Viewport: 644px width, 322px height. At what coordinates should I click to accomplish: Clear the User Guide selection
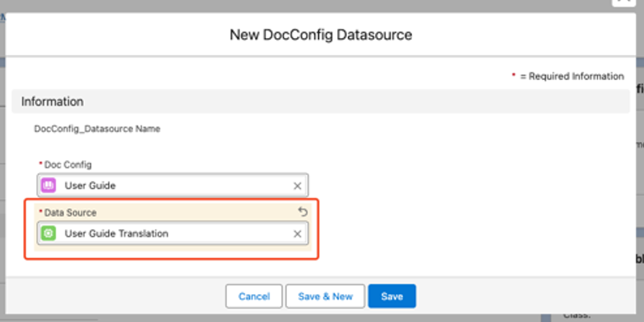pos(297,186)
